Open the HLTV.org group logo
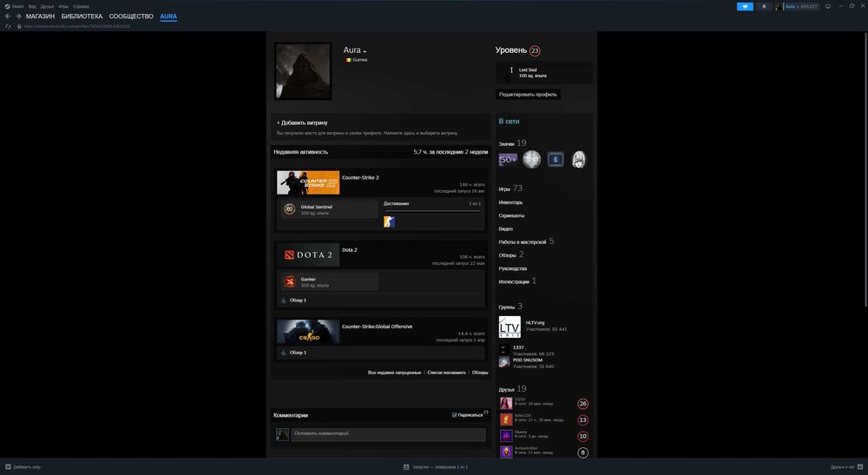The image size is (868, 475). 510,327
